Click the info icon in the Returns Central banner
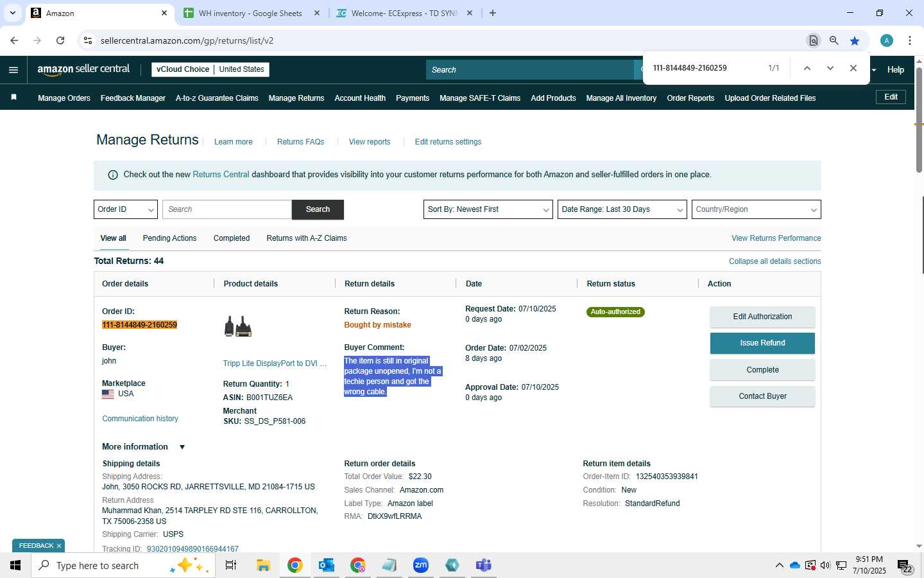Screen dimensions: 924x578 coord(113,175)
